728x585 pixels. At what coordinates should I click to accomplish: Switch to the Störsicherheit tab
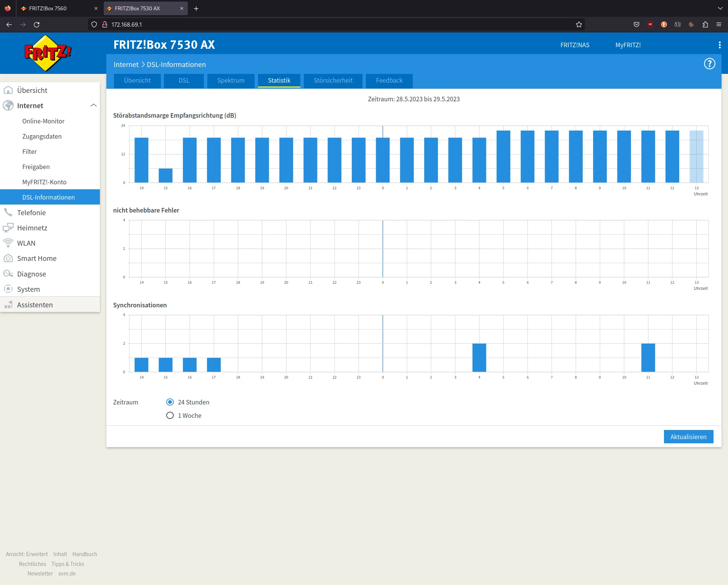click(333, 81)
